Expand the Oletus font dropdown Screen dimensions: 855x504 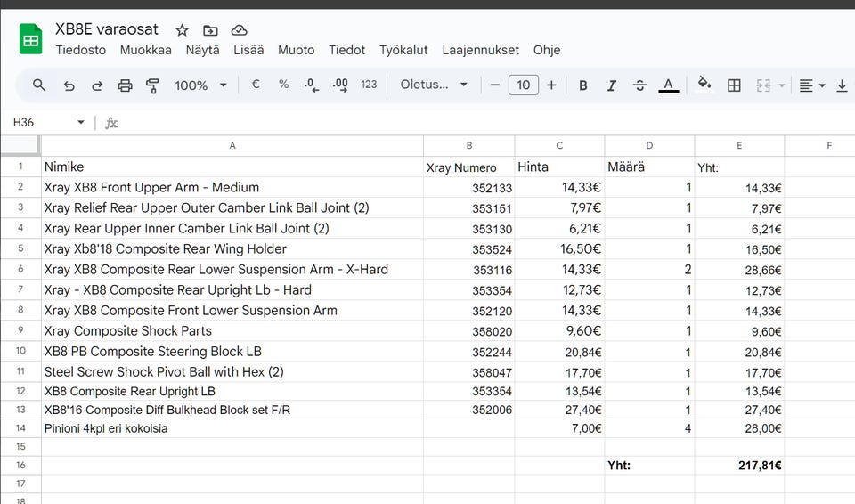click(x=434, y=85)
